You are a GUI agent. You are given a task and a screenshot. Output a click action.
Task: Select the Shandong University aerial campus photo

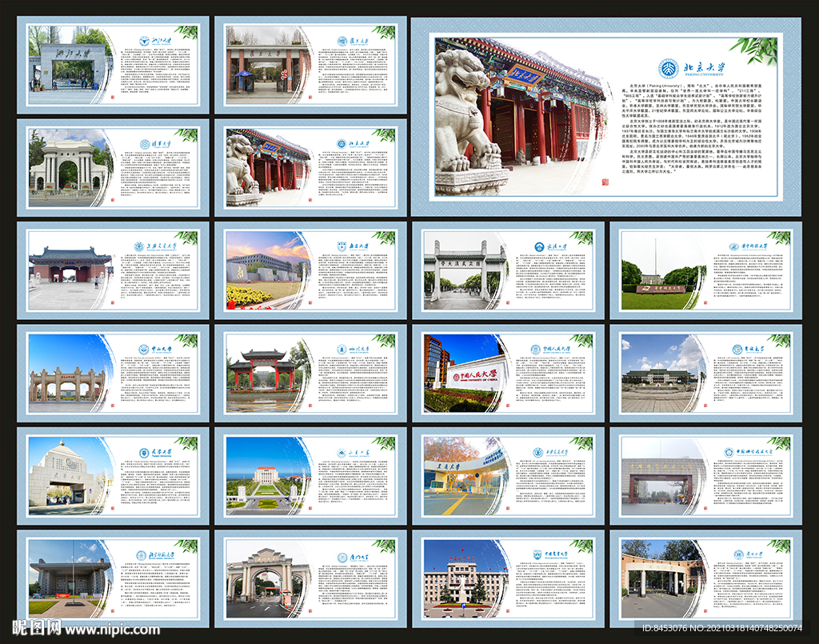(269, 476)
